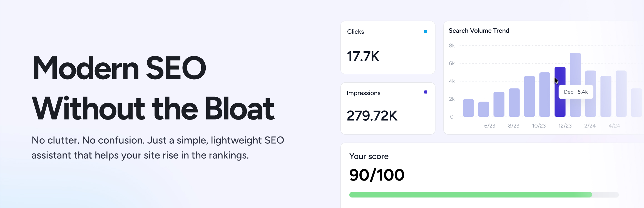The width and height of the screenshot is (644, 208).
Task: Click the 17.7K clicks value
Action: [x=363, y=57]
